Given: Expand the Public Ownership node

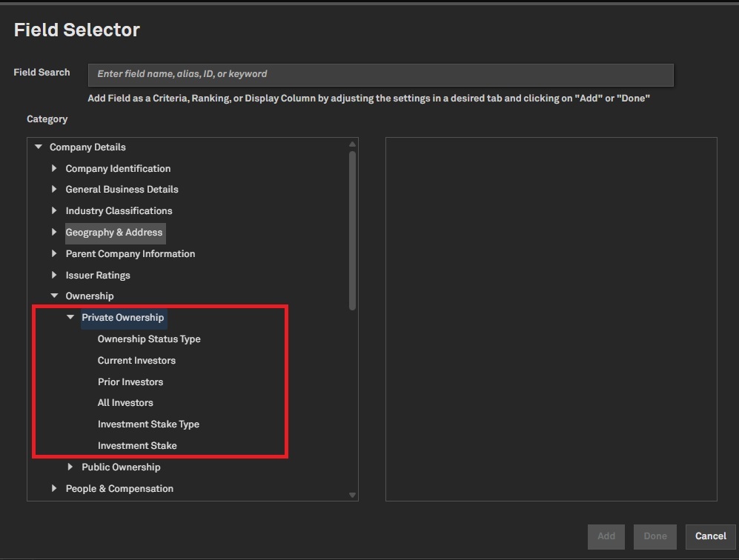Looking at the screenshot, I should (x=70, y=467).
